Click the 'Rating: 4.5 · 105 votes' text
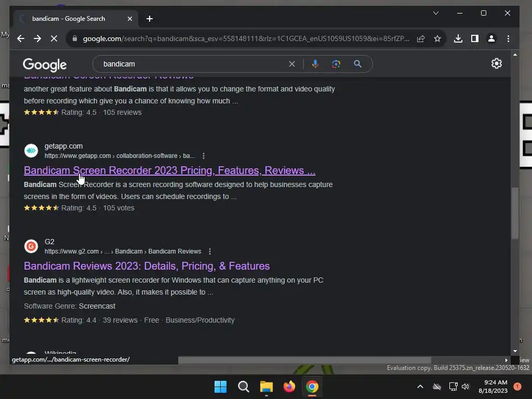532x399 pixels. tap(98, 208)
